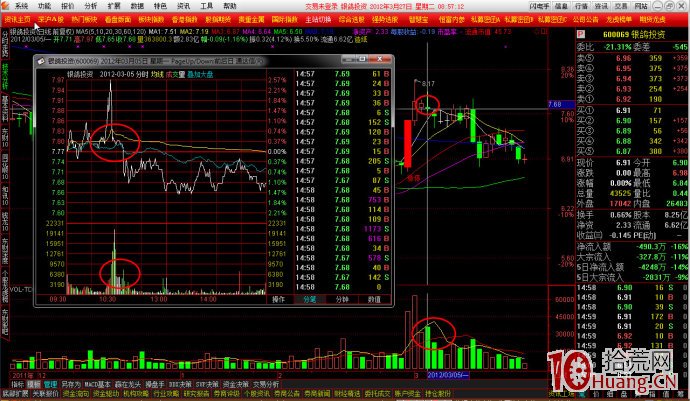Select the 管理 tab below chart
Viewport: 690px width, 401px height.
[x=50, y=384]
